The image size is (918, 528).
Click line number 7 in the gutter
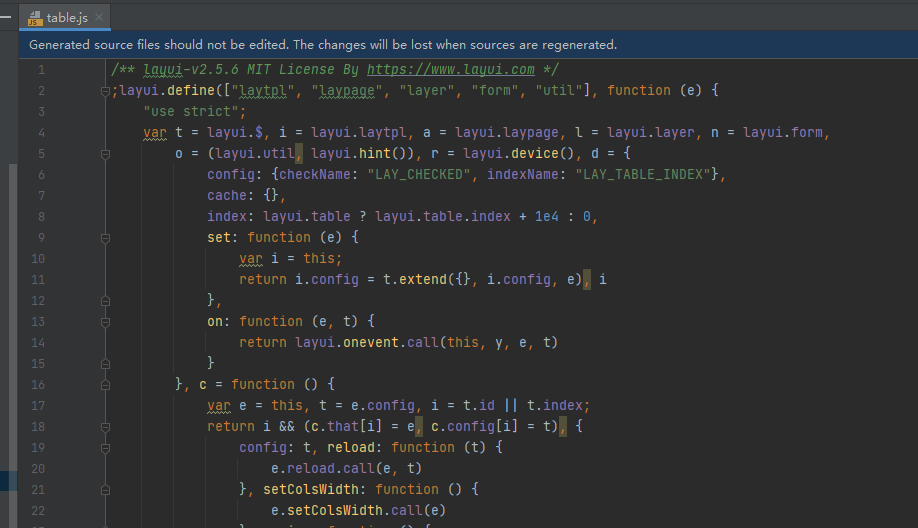(x=42, y=196)
